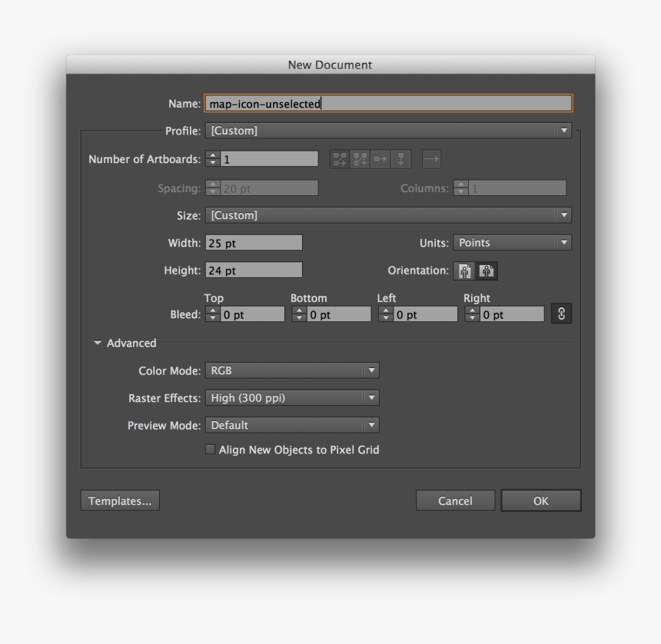661x644 pixels.
Task: Click the Templates... button
Action: coord(120,501)
